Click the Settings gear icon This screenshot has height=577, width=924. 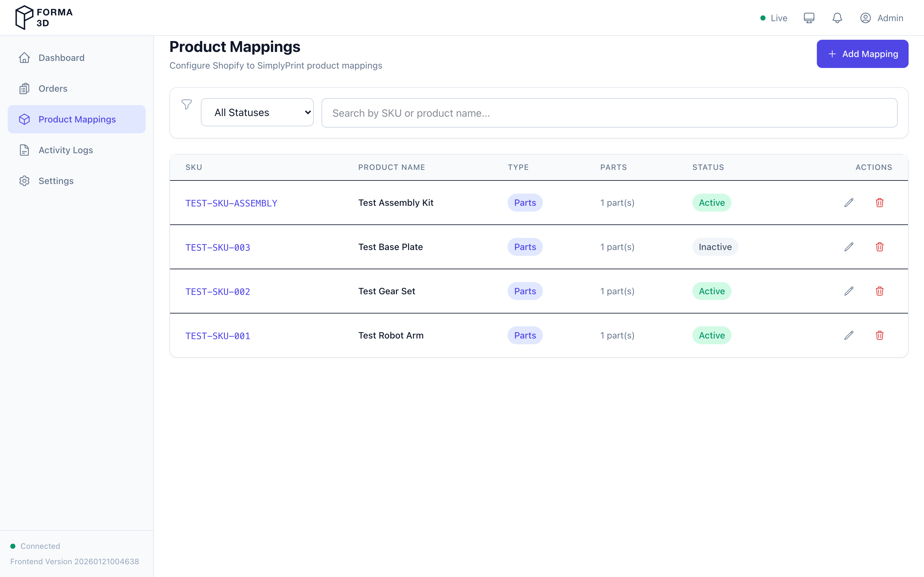[x=24, y=180]
